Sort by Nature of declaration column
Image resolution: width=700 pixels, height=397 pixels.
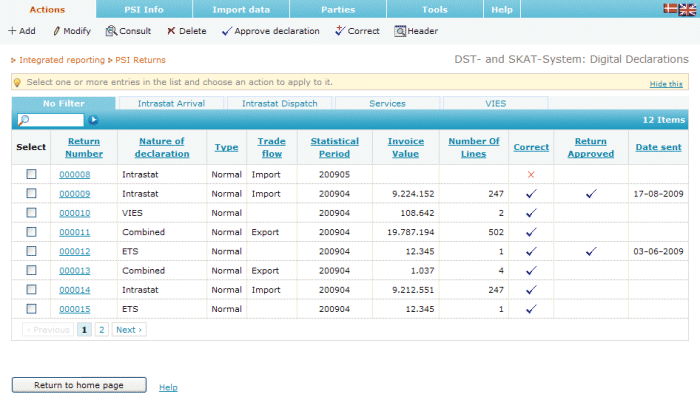162,147
